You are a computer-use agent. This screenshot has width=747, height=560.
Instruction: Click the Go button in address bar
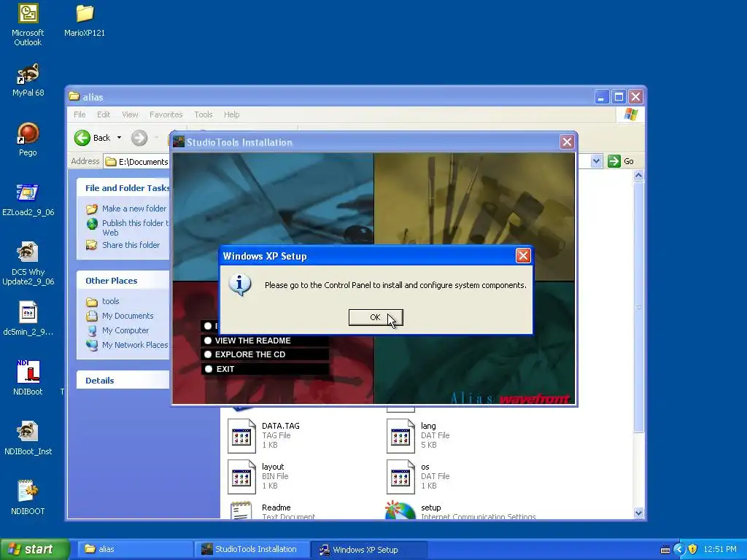(621, 161)
